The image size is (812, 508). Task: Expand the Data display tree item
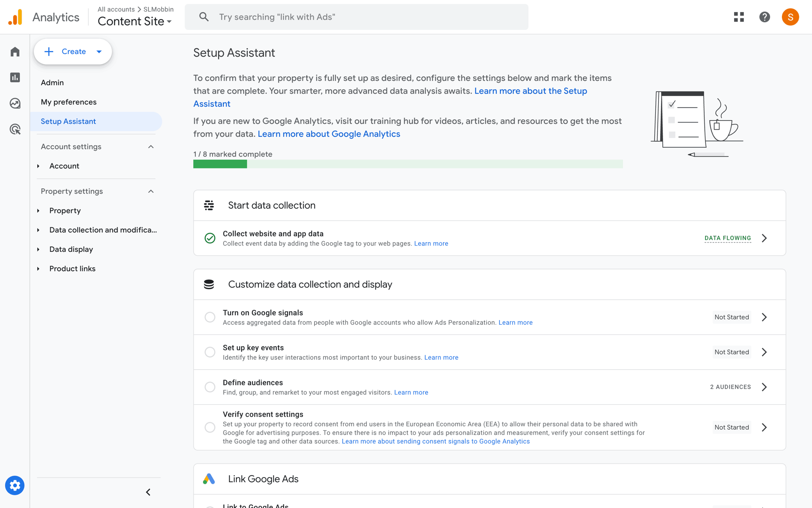click(38, 249)
